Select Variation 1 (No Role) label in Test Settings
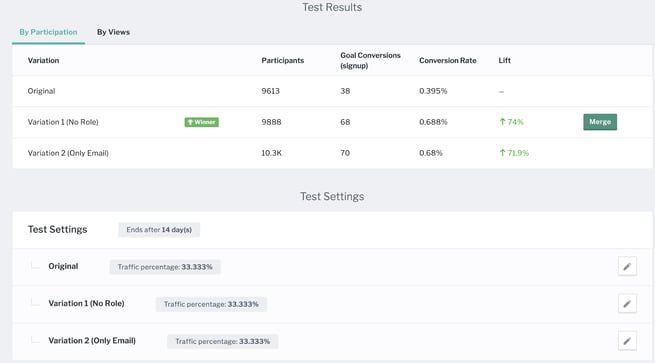 (x=86, y=303)
